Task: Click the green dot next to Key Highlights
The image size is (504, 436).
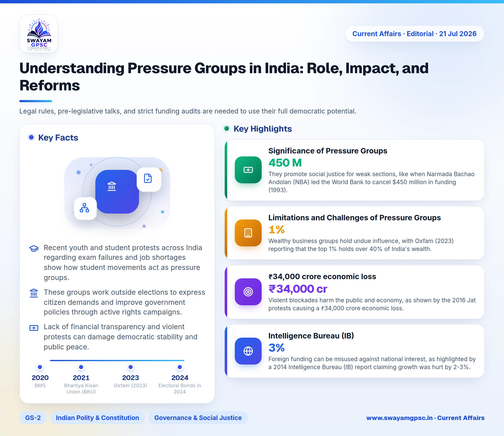Action: [x=226, y=128]
